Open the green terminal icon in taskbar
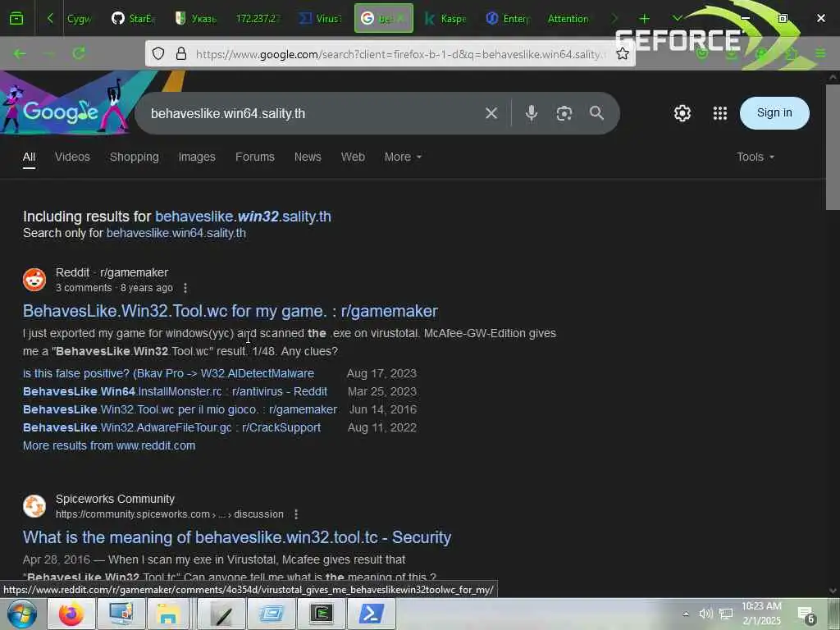This screenshot has height=630, width=840. [x=322, y=614]
